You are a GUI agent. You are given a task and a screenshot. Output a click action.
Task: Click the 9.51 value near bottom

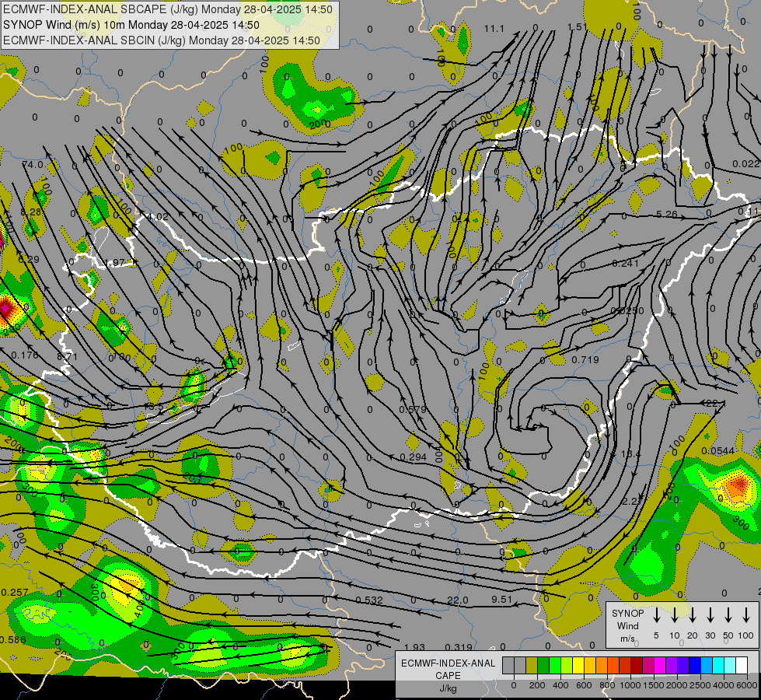click(502, 600)
